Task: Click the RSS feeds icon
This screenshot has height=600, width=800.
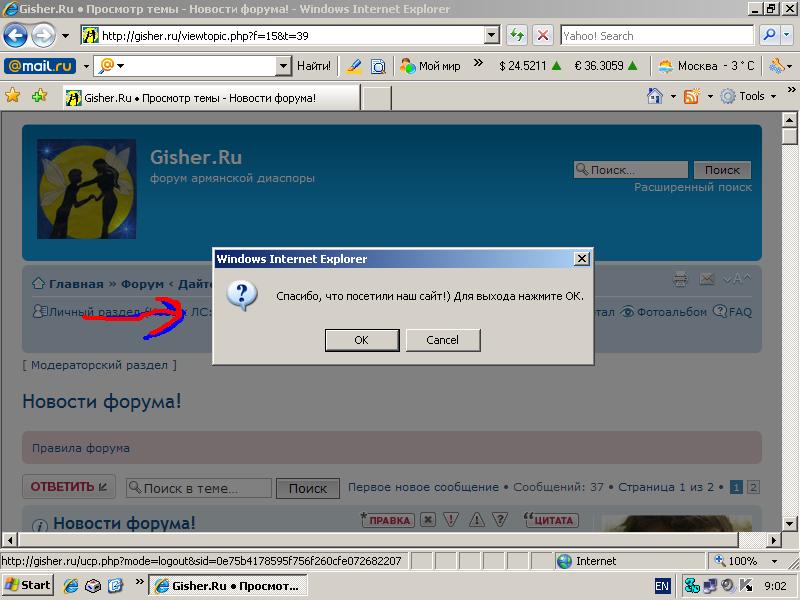Action: [x=691, y=96]
